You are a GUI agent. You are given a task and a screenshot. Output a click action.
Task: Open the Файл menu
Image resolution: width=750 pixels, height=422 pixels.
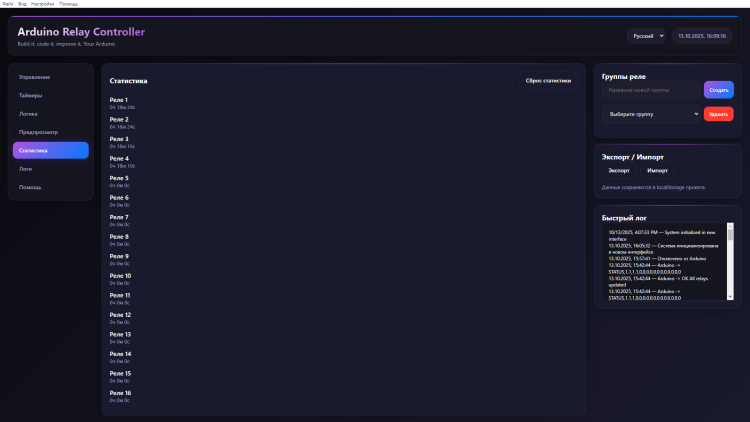click(x=7, y=4)
